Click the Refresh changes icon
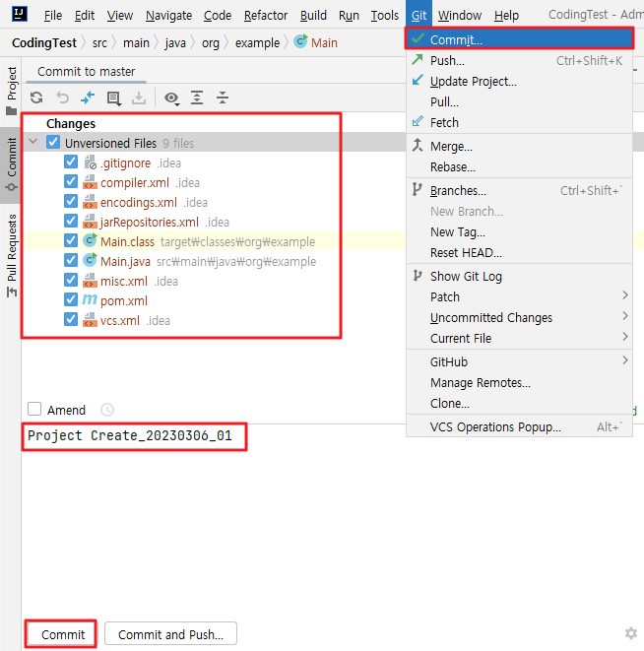Viewport: 644px width, 651px height. (36, 98)
